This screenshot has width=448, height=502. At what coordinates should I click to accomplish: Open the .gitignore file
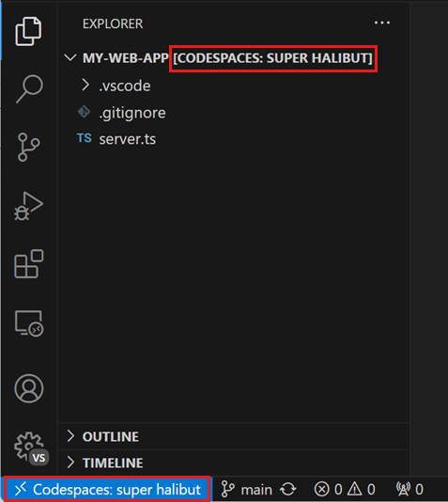point(132,113)
